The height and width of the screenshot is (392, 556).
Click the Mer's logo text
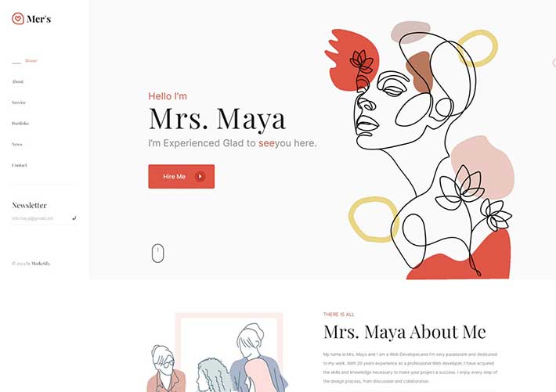coord(38,19)
